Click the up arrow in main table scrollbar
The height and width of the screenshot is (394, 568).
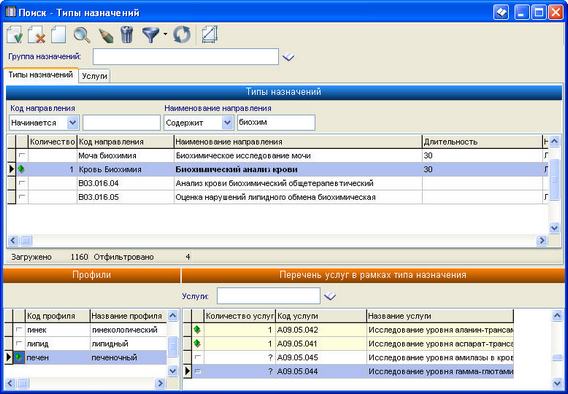[x=554, y=141]
